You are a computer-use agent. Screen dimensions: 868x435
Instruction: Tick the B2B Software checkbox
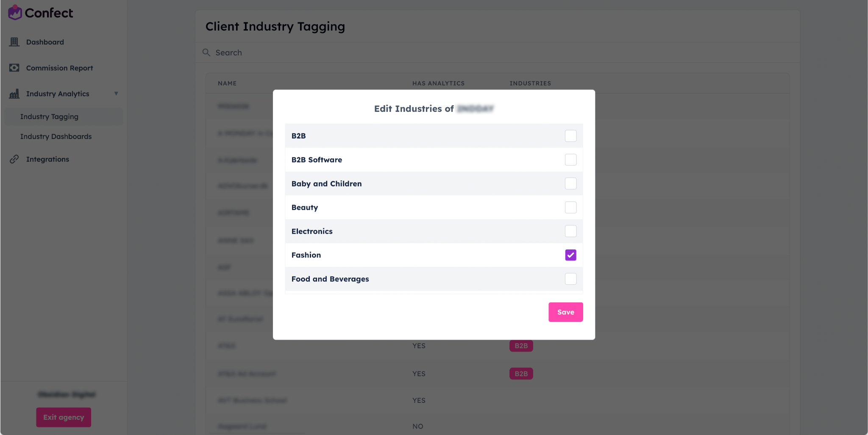pyautogui.click(x=570, y=160)
